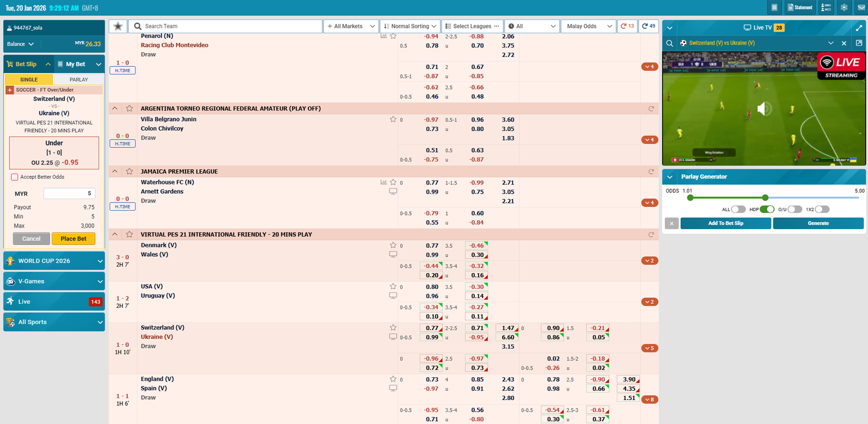868x424 pixels.
Task: Favorite the Jamaica Premier League star
Action: point(129,172)
